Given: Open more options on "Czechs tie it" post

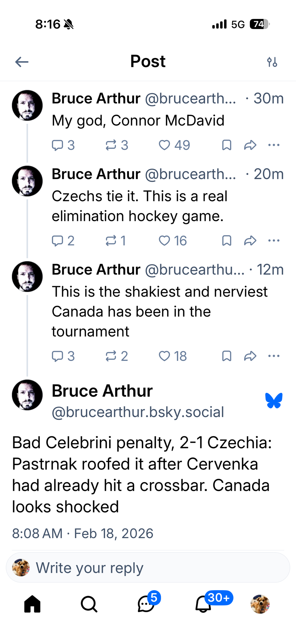Looking at the screenshot, I should coord(274,241).
